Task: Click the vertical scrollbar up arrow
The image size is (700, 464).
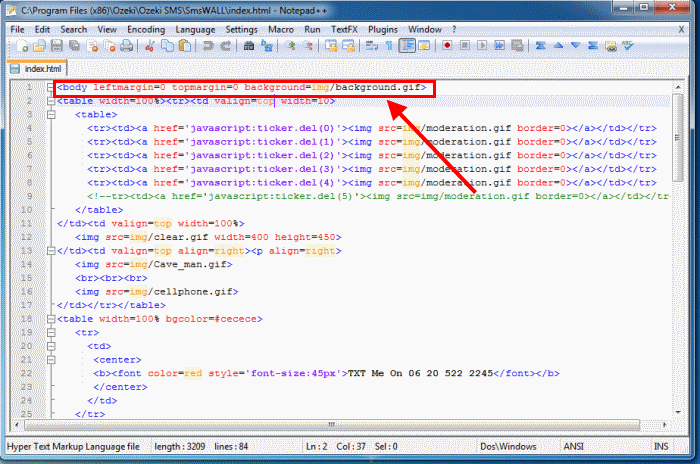Action: pos(678,87)
